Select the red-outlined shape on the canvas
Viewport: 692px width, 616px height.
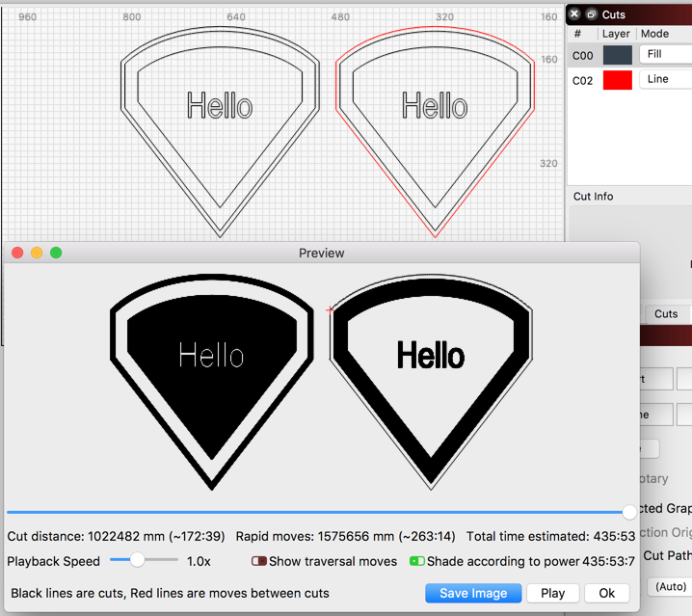coord(435,132)
